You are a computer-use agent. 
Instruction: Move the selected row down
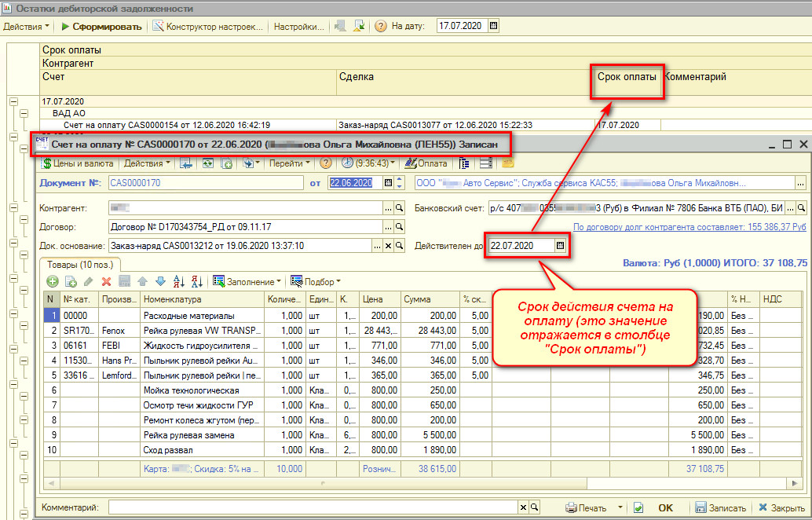[x=160, y=282]
